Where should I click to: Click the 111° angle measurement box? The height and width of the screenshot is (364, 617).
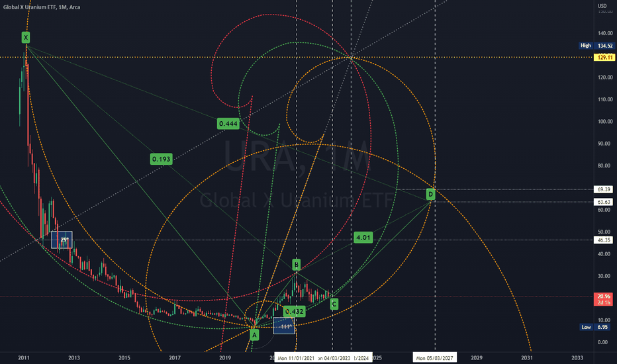(284, 326)
